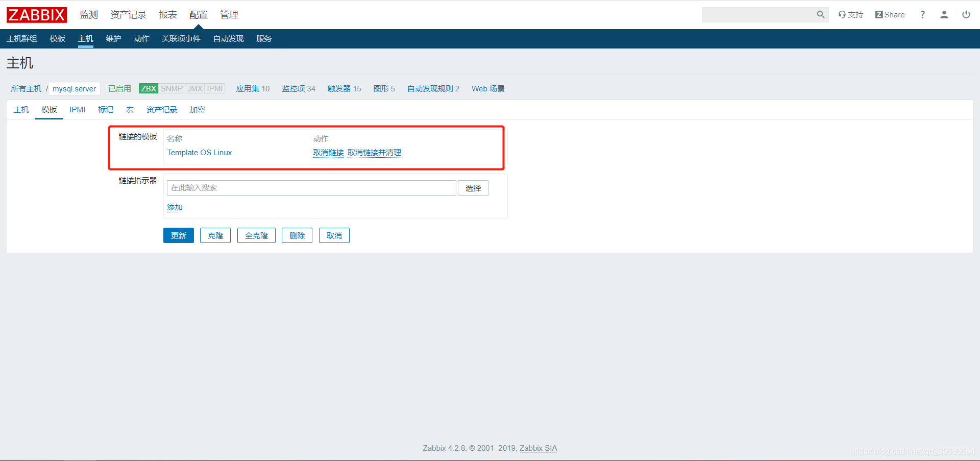Go to 主机群组 submenu
Screen dimensions: 980x461
coord(22,39)
